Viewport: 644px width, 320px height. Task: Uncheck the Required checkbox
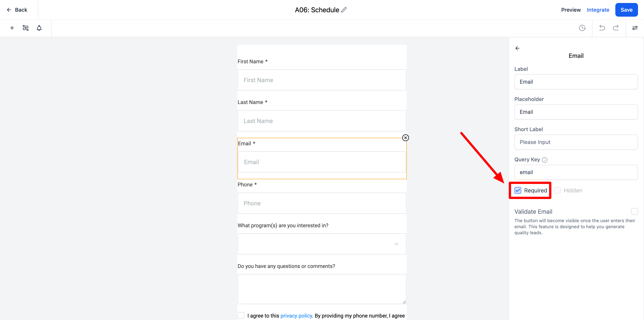click(518, 190)
